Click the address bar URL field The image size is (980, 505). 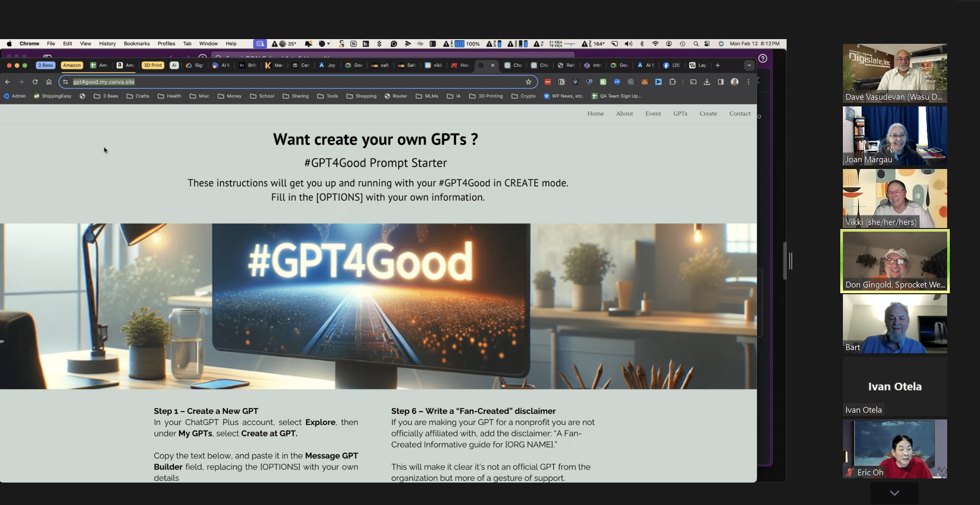(297, 82)
